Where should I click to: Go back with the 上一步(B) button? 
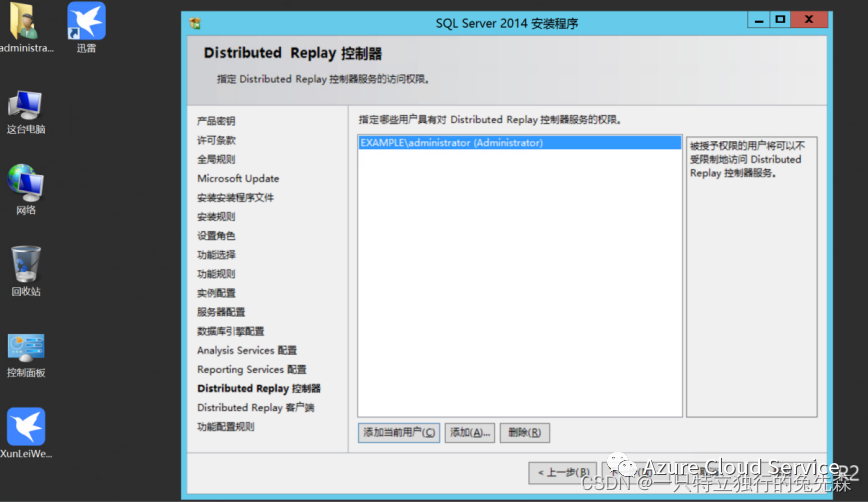coord(562,472)
